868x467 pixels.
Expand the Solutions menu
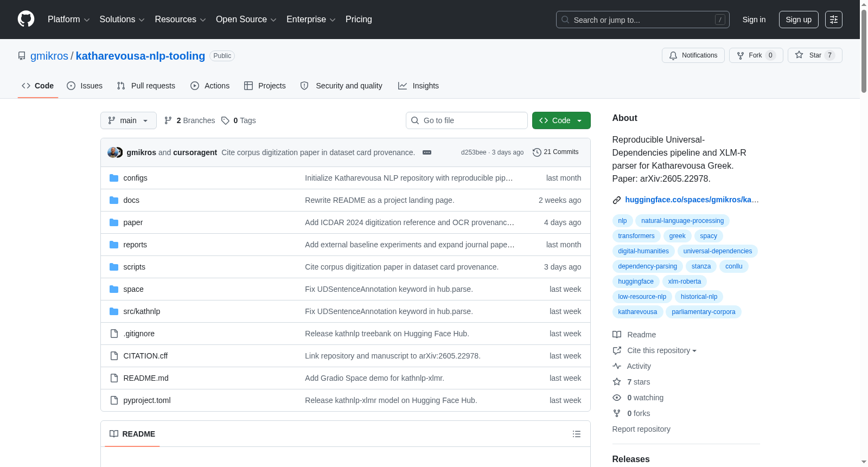pos(122,20)
